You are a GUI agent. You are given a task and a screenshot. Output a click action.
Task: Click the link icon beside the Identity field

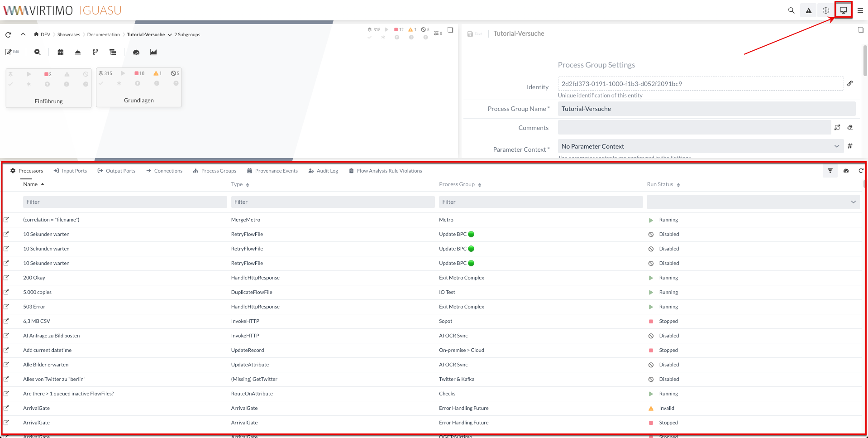tap(850, 83)
